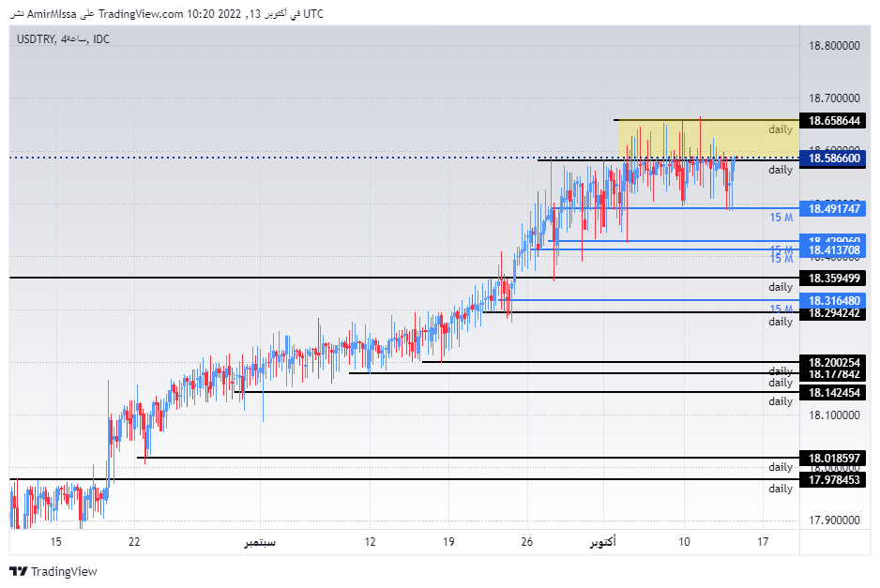
Task: Click the IDC exchange label in legend
Action: coord(101,39)
